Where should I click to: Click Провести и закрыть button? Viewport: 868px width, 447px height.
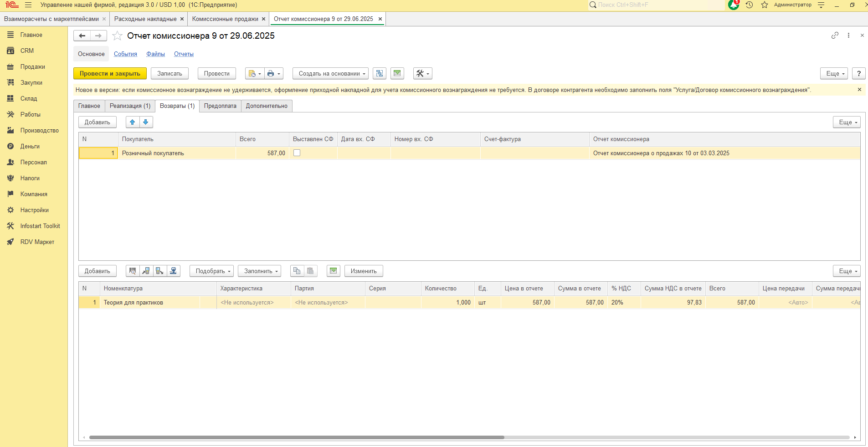click(110, 74)
